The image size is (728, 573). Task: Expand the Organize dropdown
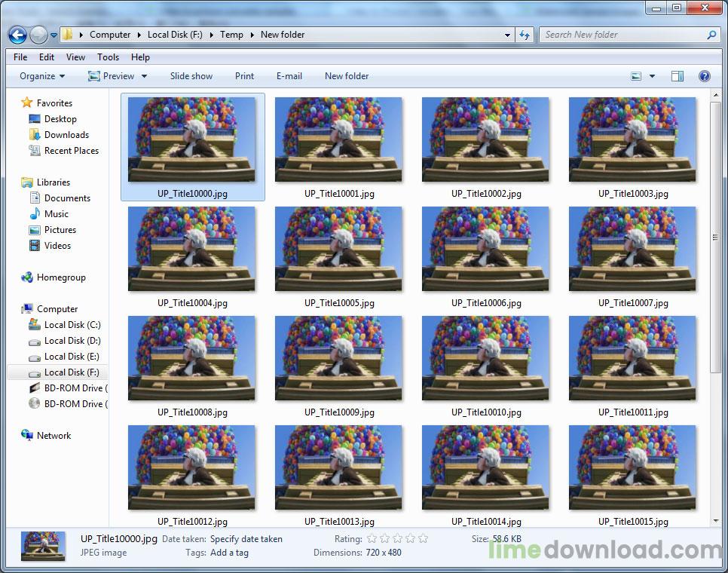click(41, 75)
